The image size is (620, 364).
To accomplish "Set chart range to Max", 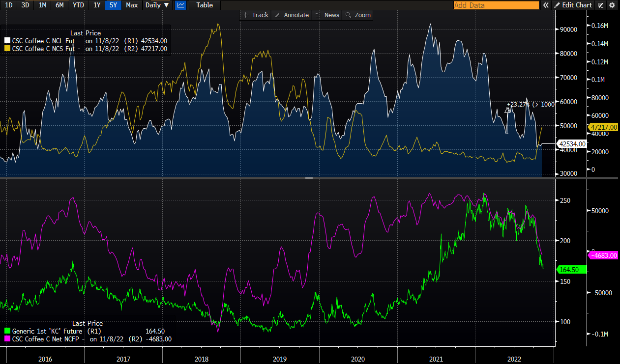I will pyautogui.click(x=132, y=5).
